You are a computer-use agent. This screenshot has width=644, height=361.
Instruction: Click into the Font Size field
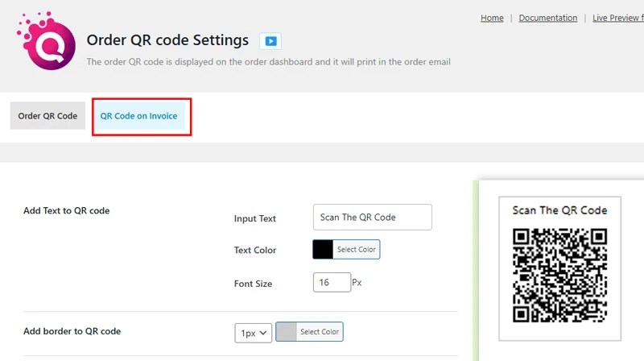332,283
